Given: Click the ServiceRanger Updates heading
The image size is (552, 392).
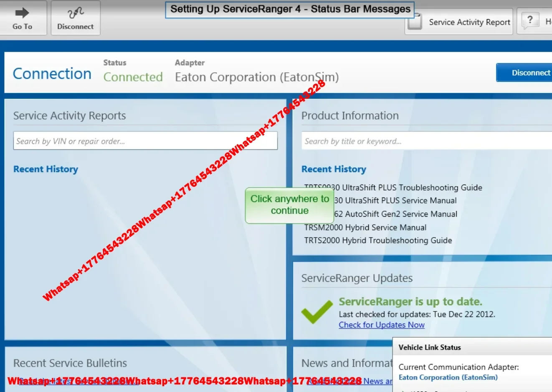Looking at the screenshot, I should click(357, 278).
